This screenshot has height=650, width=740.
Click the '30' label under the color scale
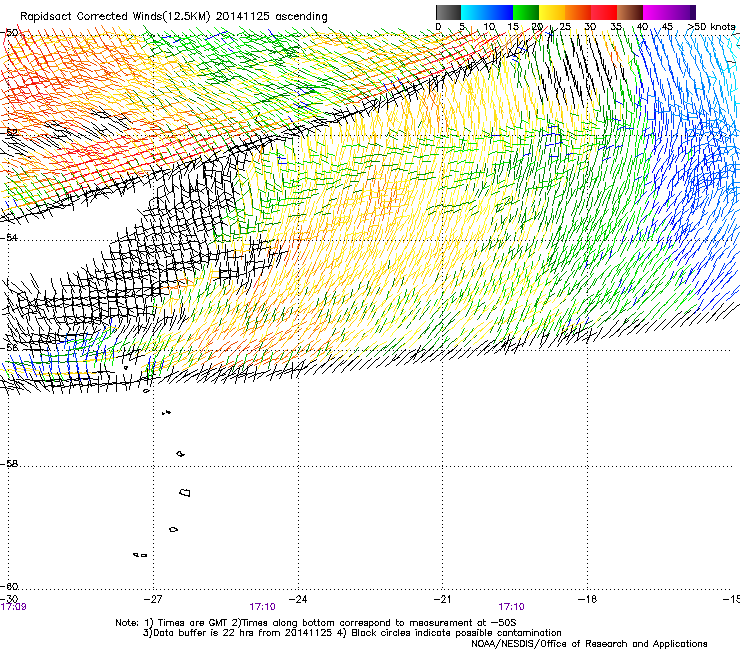(x=590, y=27)
